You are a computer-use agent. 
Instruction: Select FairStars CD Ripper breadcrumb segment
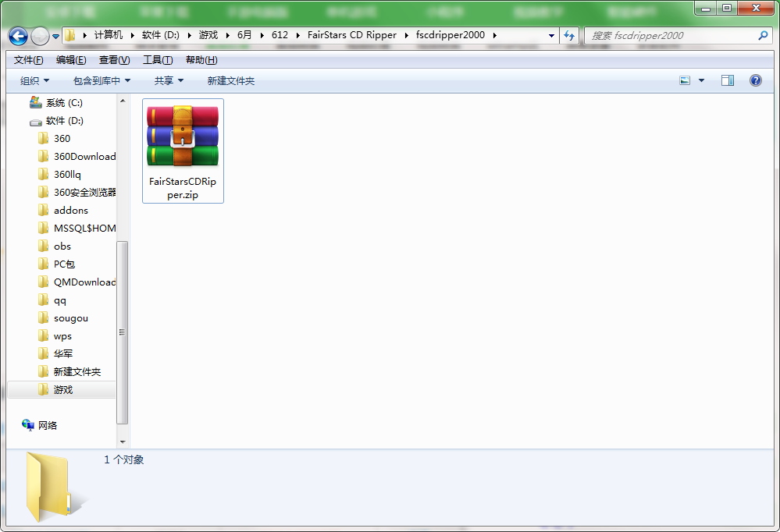pos(351,35)
